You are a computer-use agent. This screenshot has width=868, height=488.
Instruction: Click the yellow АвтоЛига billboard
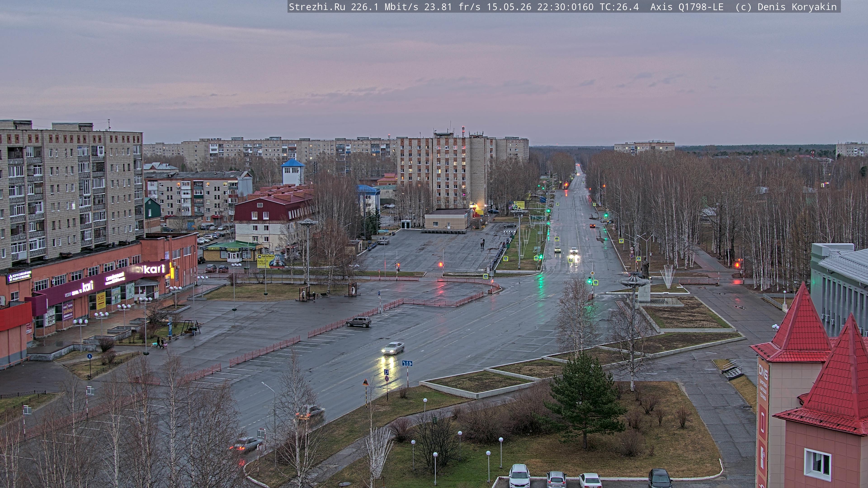[265, 261]
